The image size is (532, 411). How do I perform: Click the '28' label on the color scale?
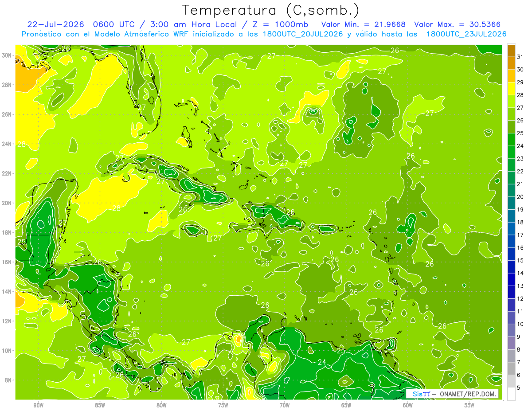pos(520,95)
